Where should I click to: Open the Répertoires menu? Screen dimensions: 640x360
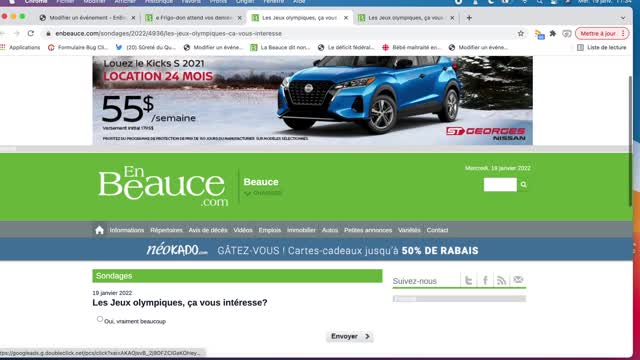pos(166,230)
